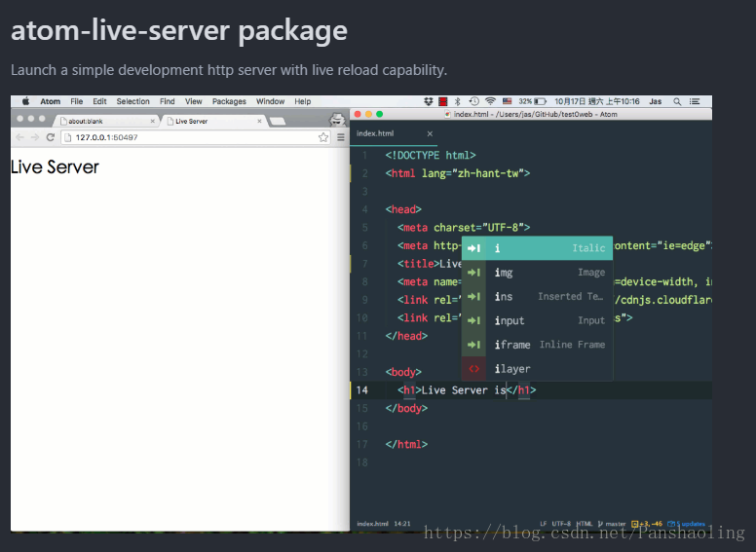This screenshot has height=552, width=756.
Task: Select the index.html tab in Atom
Action: (x=394, y=133)
